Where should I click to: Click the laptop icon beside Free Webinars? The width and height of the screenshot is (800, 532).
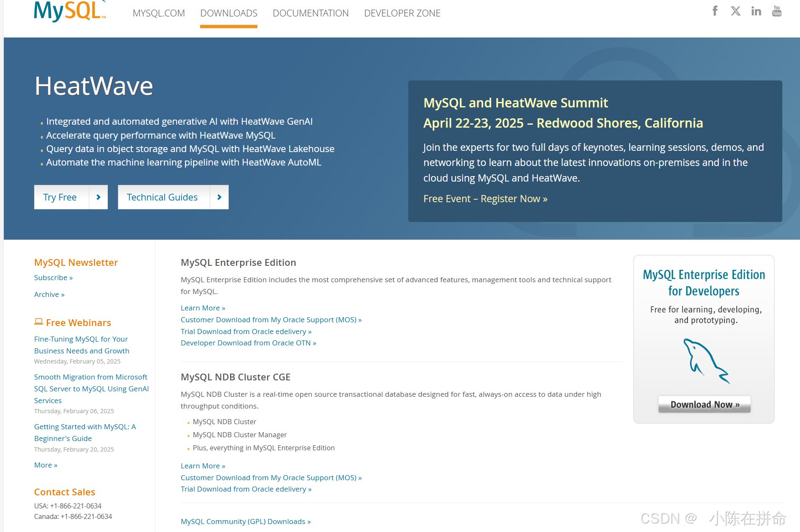[x=39, y=322]
